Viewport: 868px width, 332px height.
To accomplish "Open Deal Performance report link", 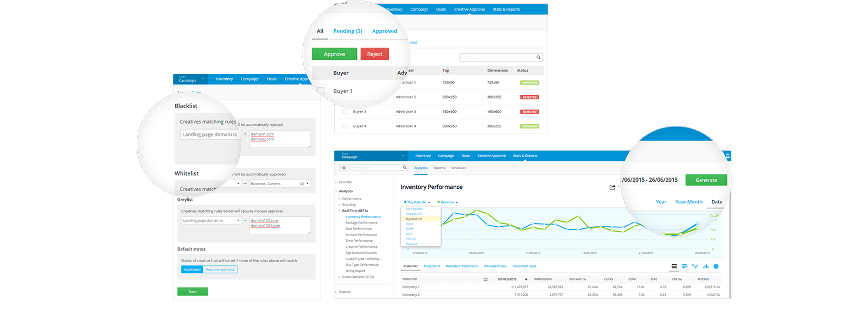I will (359, 229).
